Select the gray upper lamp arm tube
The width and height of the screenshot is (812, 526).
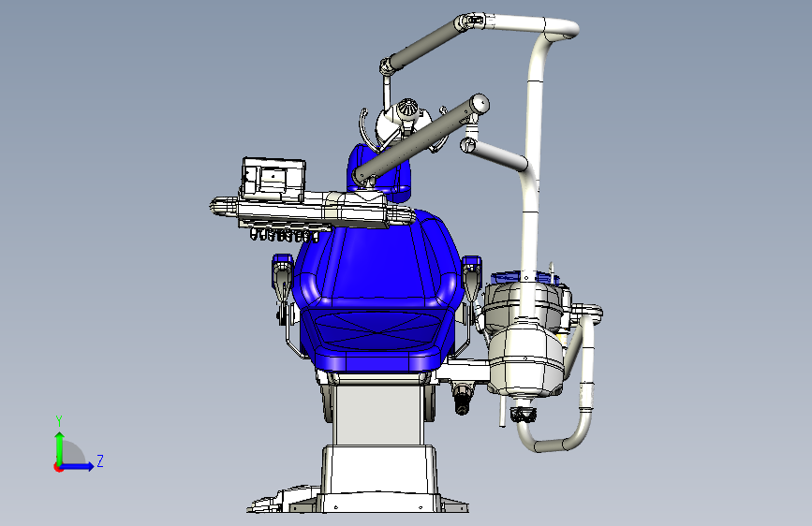coord(426,45)
